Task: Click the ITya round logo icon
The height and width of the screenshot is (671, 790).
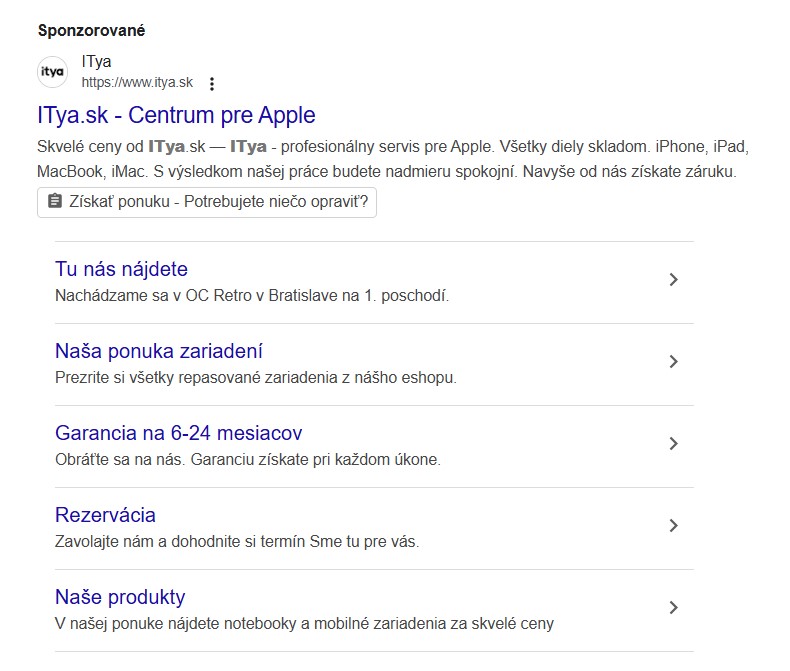Action: pyautogui.click(x=52, y=72)
